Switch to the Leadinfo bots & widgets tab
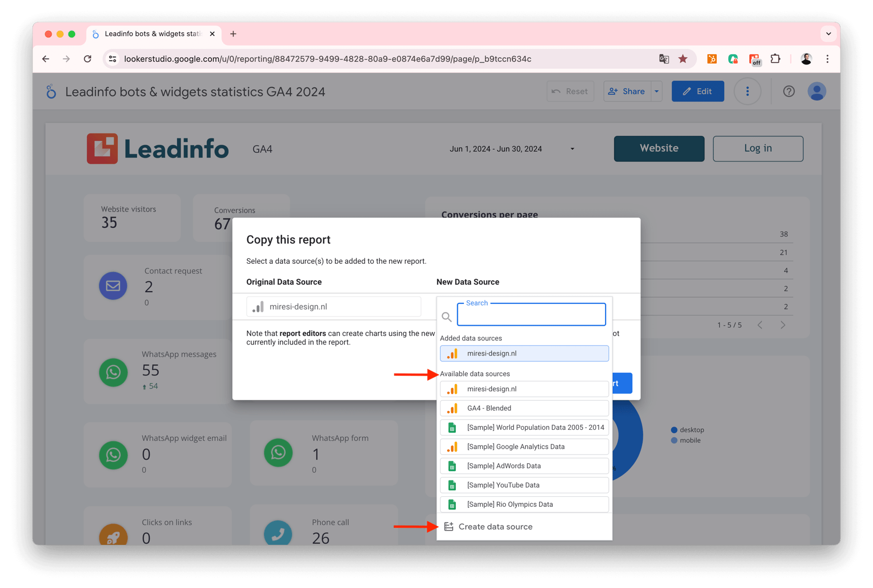Viewport: 873px width, 588px height. tap(147, 33)
